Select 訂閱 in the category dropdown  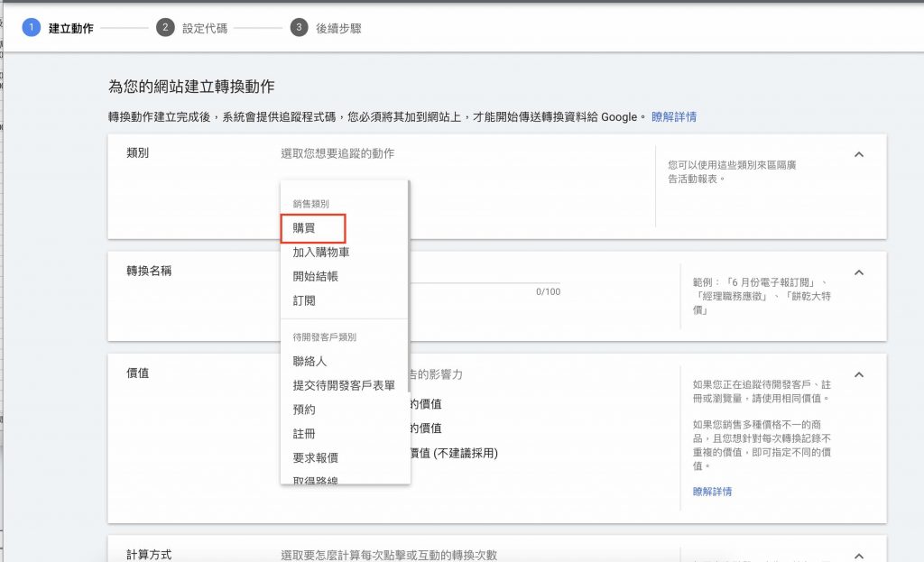pos(304,301)
